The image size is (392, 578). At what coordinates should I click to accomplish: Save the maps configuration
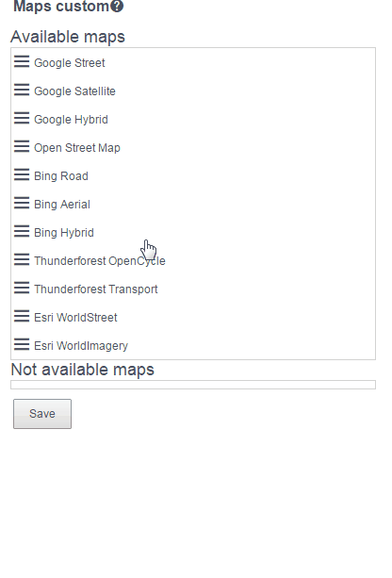click(42, 414)
